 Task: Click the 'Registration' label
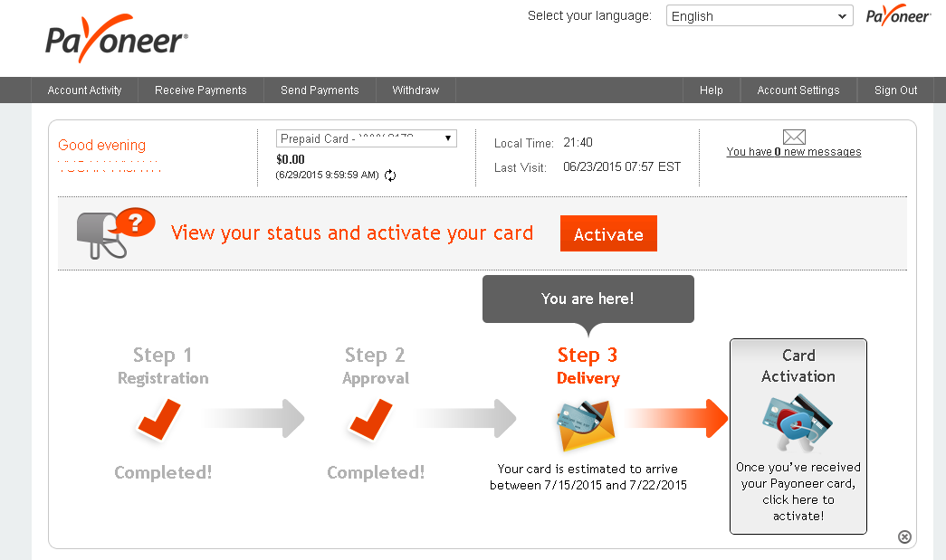pyautogui.click(x=163, y=378)
